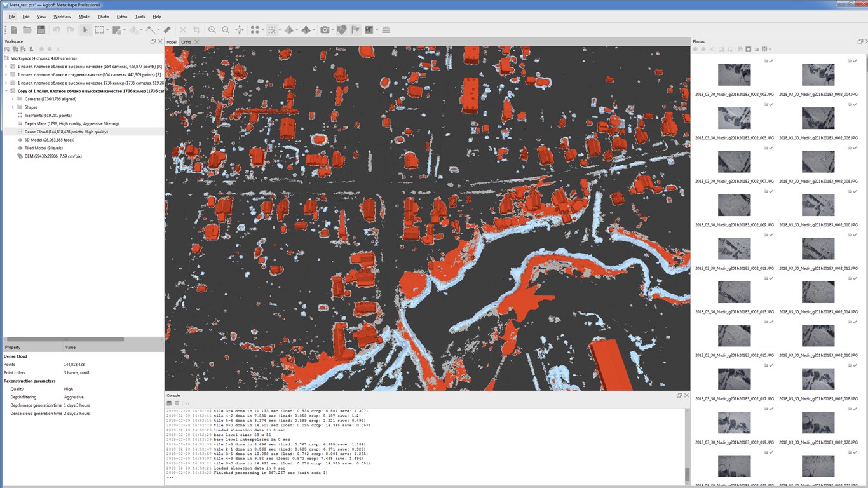Click the Zoom In magnifier icon

[x=212, y=30]
